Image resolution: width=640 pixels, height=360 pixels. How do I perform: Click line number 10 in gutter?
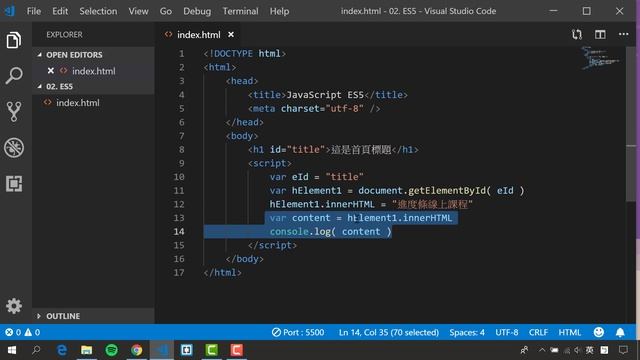pyautogui.click(x=179, y=177)
